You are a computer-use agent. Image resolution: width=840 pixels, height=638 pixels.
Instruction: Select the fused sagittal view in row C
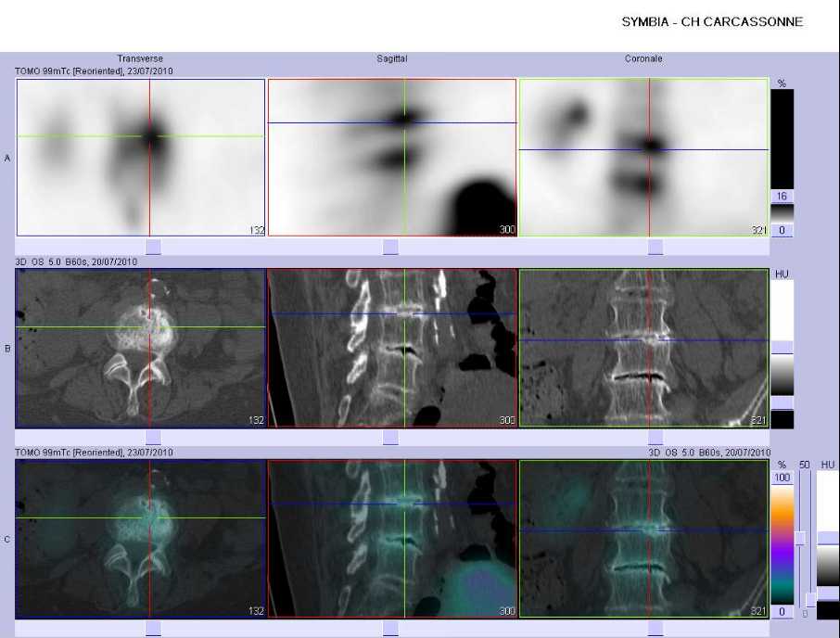(392, 539)
